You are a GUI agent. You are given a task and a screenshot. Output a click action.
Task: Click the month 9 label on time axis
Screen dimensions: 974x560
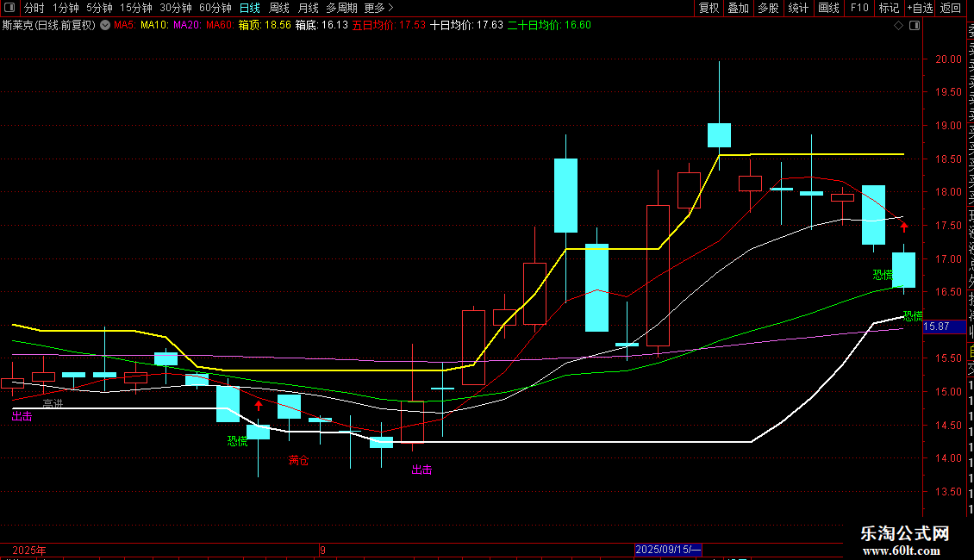323,550
